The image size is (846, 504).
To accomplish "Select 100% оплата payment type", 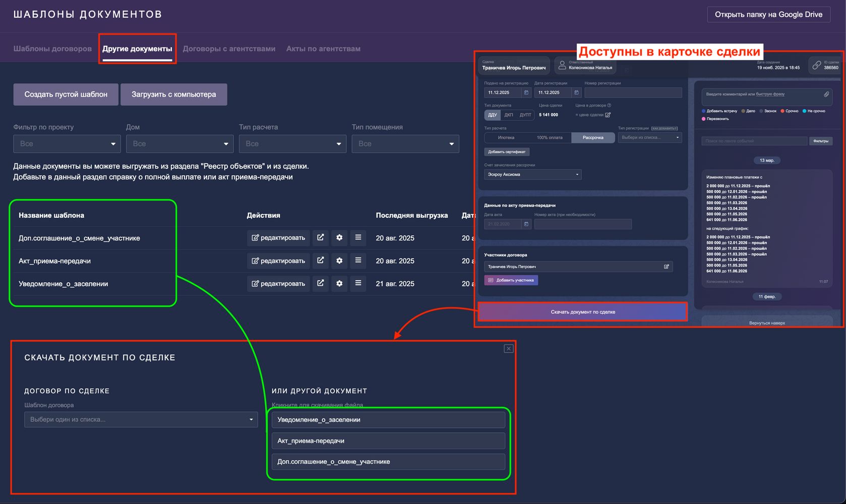I will (x=550, y=138).
